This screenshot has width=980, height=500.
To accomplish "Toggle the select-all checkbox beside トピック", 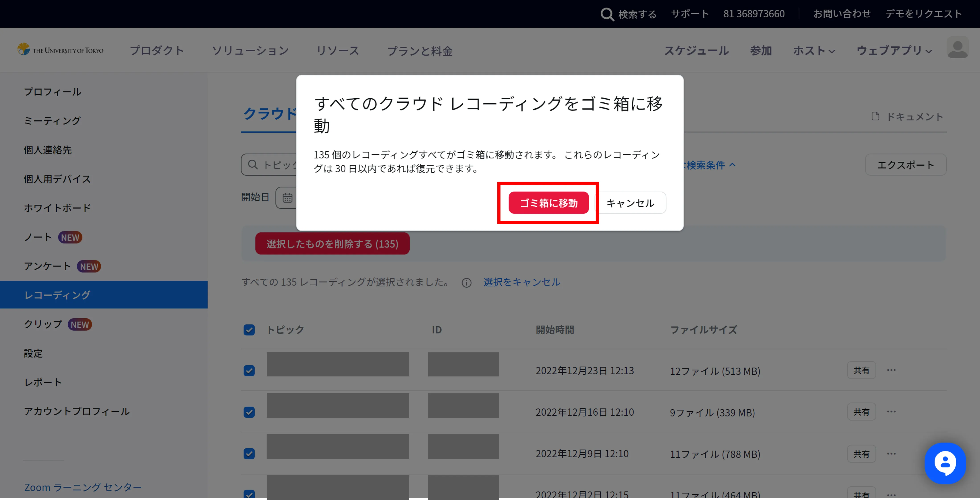I will coord(249,330).
